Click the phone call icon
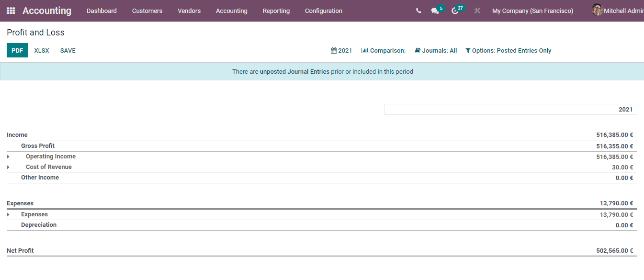Screen dimensions: 644x280 tap(418, 10)
